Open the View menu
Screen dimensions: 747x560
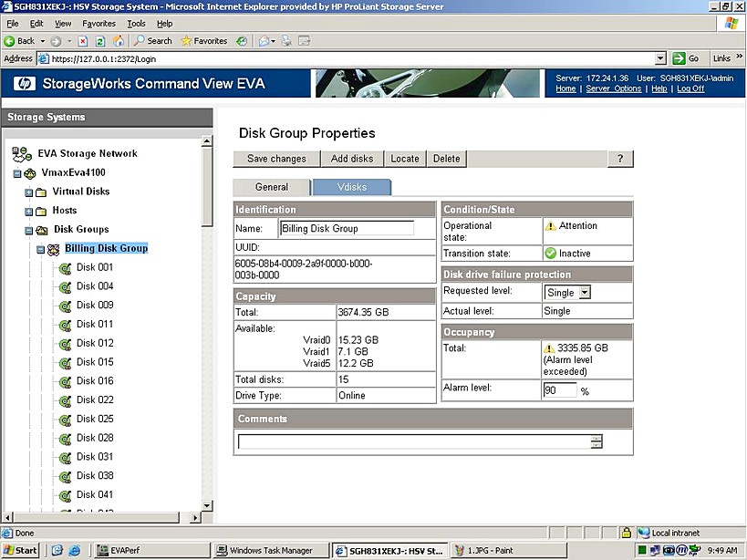pyautogui.click(x=63, y=24)
